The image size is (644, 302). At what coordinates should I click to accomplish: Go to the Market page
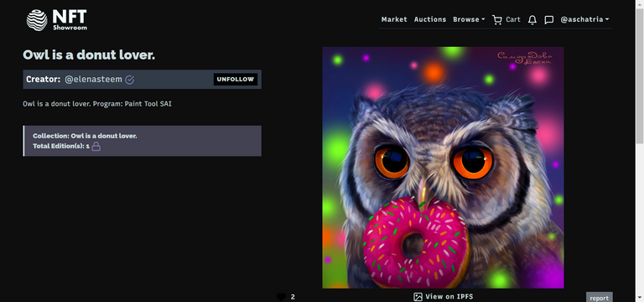point(394,19)
